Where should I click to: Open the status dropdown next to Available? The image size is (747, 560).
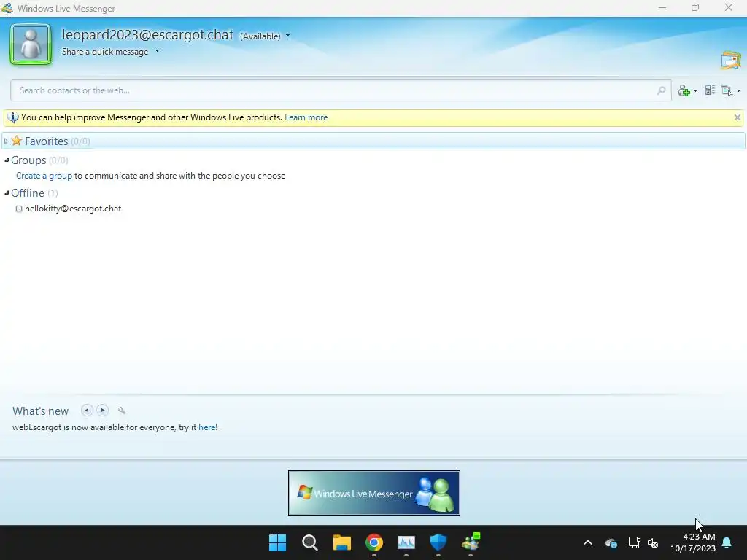pos(287,36)
